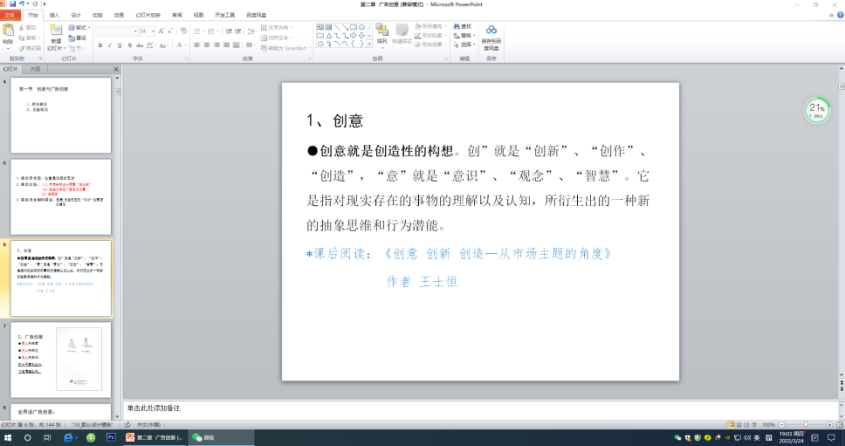The width and height of the screenshot is (845, 446).
Task: Select the slide 5 thumbnail
Action: (x=60, y=193)
